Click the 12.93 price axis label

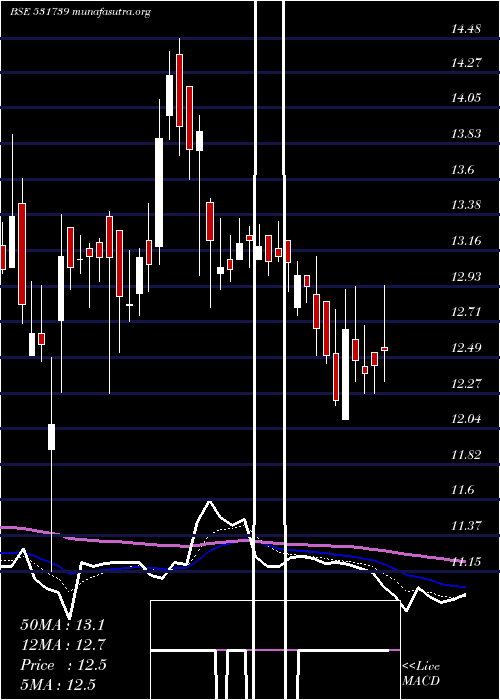(x=466, y=277)
